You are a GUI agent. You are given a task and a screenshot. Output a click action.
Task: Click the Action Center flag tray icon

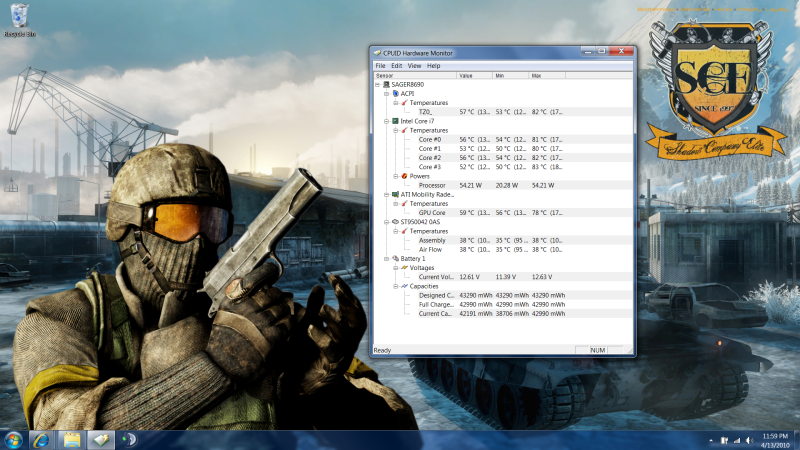[725, 440]
